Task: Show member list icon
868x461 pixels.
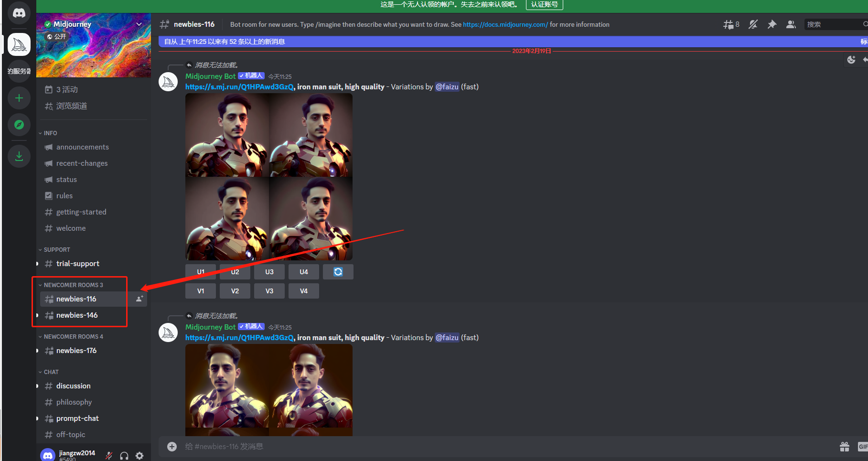Action: [x=791, y=24]
